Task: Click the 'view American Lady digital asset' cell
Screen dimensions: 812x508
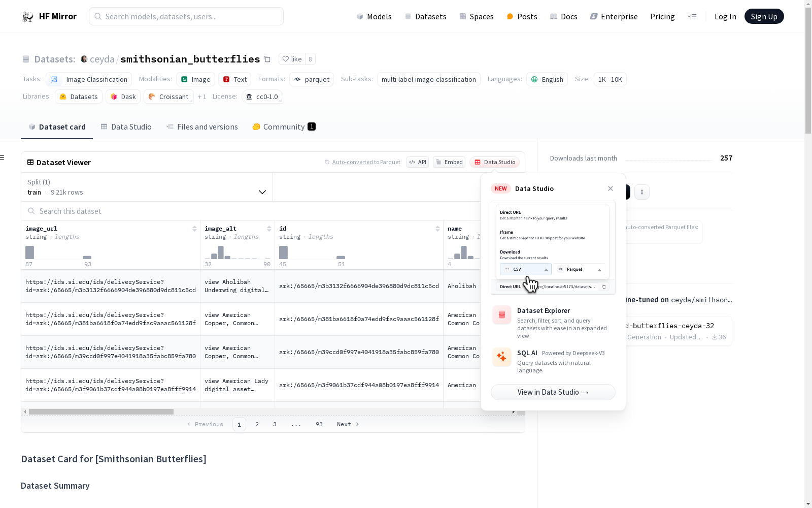Action: [x=238, y=385]
